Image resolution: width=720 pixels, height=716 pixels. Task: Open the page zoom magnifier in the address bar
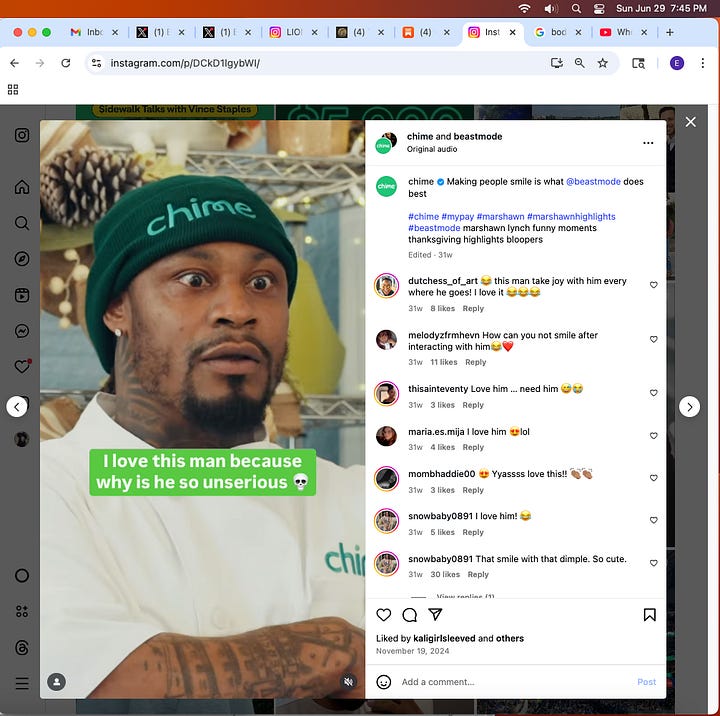point(579,63)
